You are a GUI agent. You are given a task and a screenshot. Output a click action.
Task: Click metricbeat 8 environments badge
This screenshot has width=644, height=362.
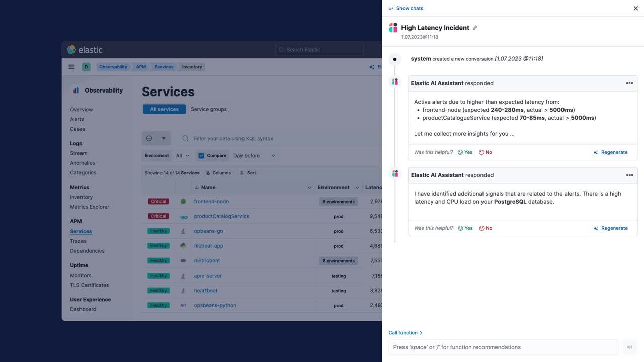click(339, 261)
